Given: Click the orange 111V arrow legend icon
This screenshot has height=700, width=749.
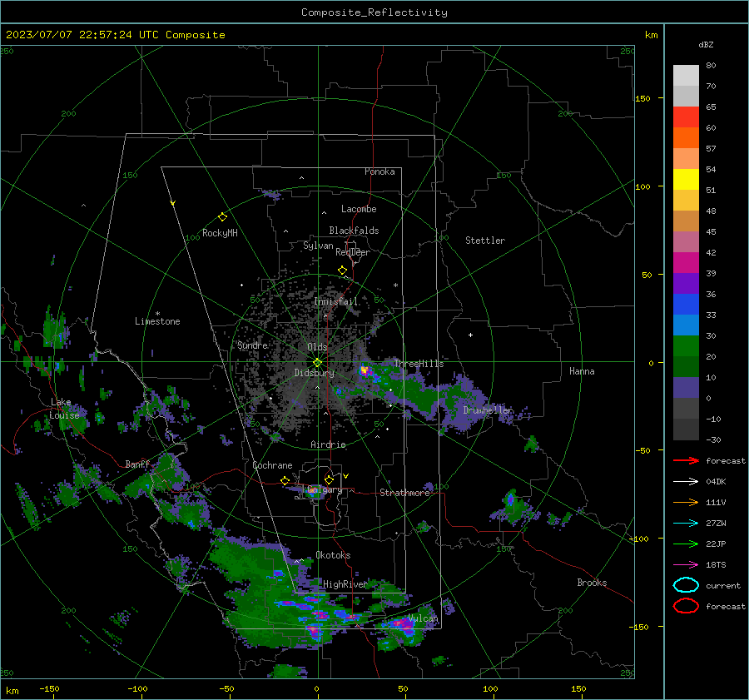Looking at the screenshot, I should pyautogui.click(x=686, y=502).
